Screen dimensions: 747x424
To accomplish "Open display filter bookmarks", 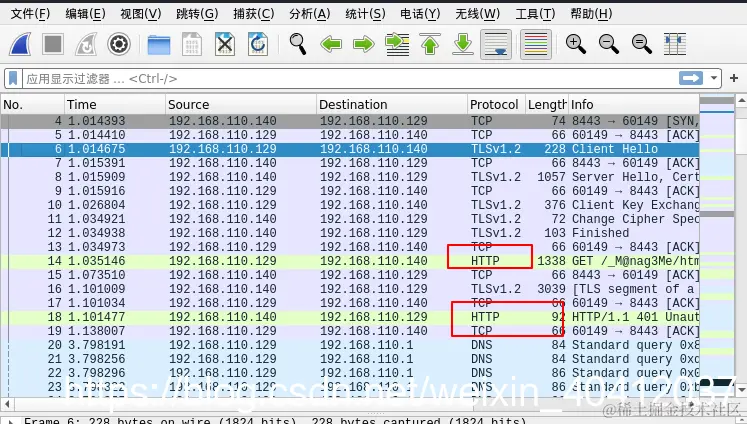I will (x=13, y=78).
